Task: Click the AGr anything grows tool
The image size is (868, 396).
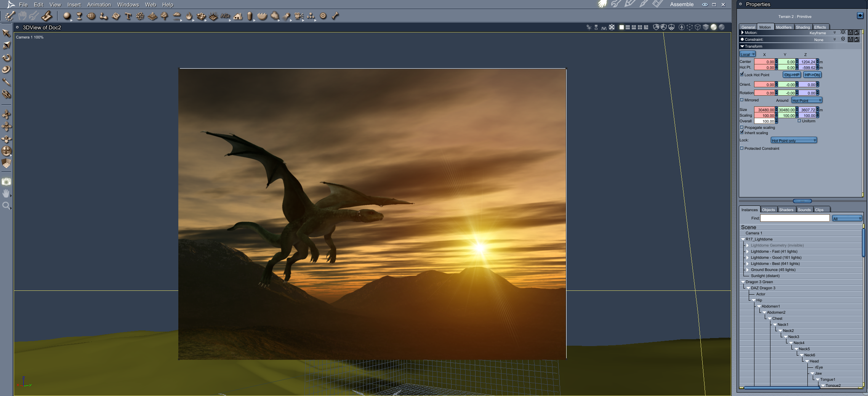Action: click(225, 16)
